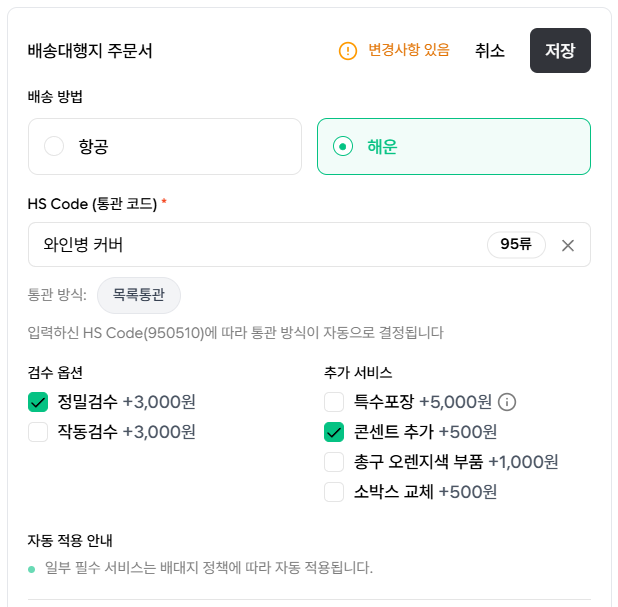Click the warning icon beside 변경사항 있음

(348, 50)
